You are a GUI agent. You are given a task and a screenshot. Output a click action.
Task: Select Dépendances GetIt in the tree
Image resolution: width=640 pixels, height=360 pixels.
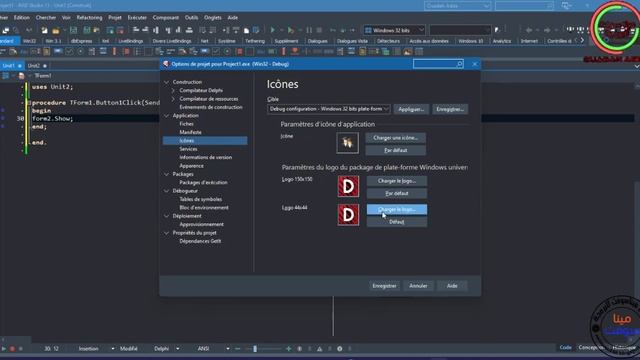tap(200, 241)
